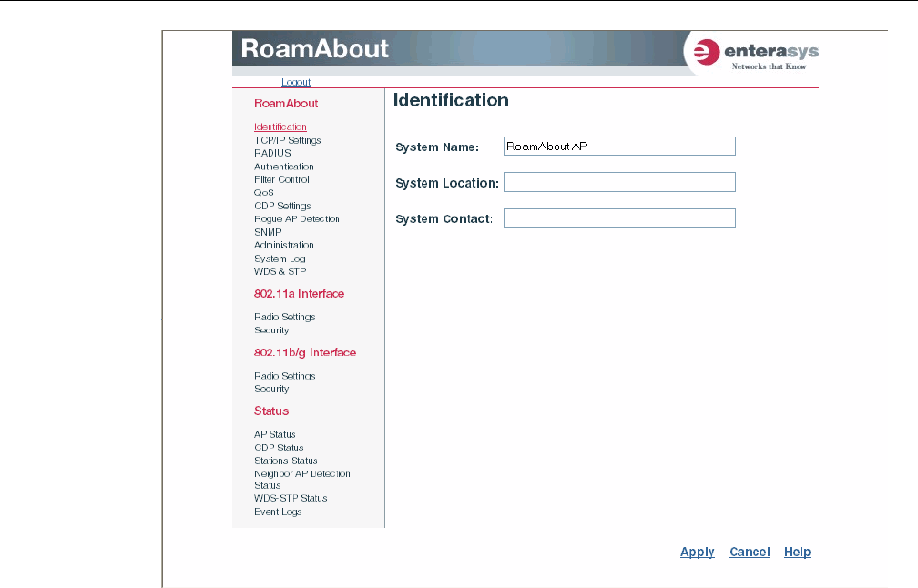Open the Help link
This screenshot has width=918, height=588.
[798, 552]
